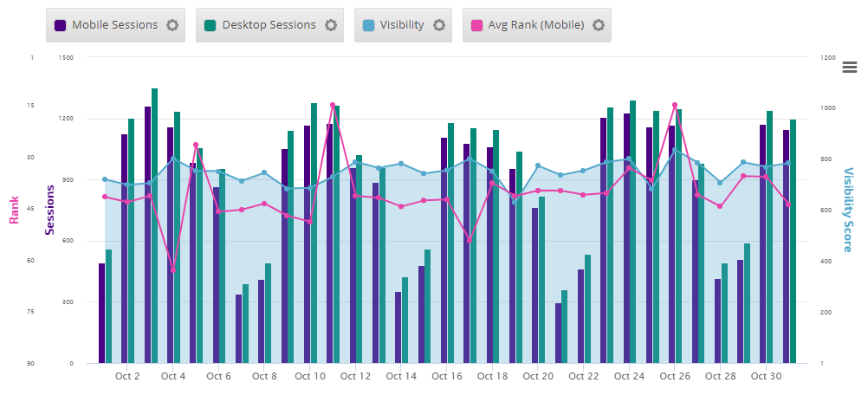
Task: Toggle the Avg Rank (Mobile) series
Action: click(534, 25)
